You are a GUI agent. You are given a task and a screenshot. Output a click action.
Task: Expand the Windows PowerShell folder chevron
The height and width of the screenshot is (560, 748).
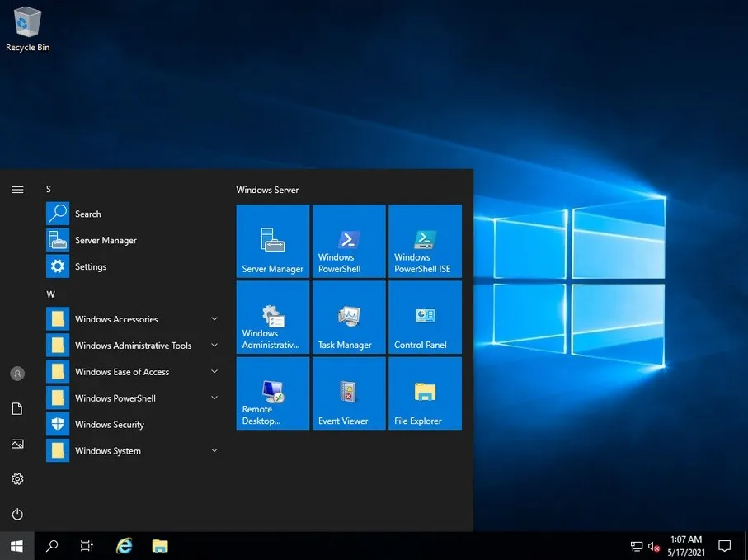pos(214,398)
